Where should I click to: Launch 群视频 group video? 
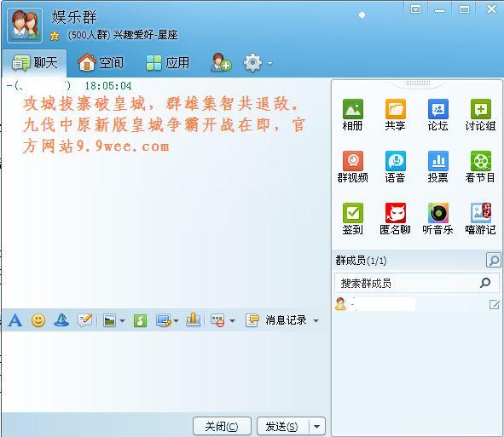click(x=352, y=167)
